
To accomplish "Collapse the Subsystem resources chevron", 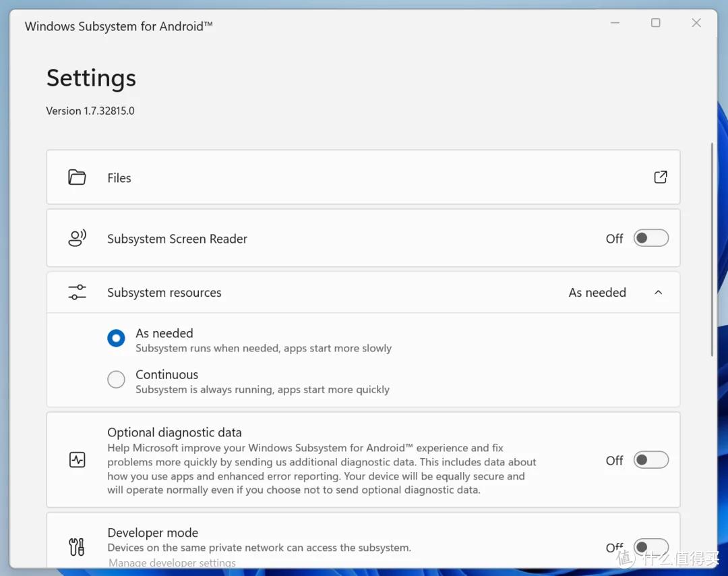I will 659,292.
